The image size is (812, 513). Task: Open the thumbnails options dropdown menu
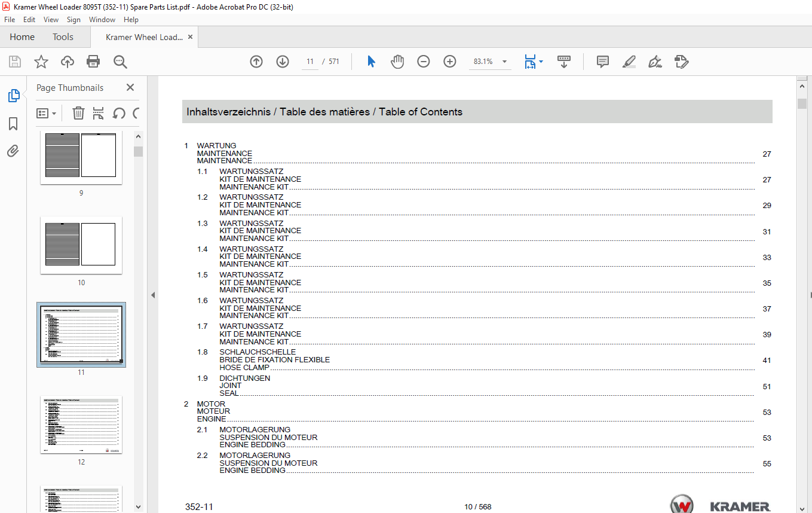[47, 113]
